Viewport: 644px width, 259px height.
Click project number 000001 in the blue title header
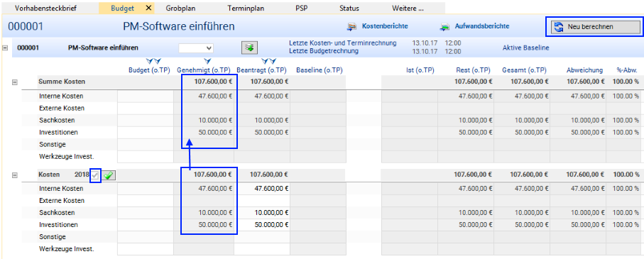click(x=26, y=27)
